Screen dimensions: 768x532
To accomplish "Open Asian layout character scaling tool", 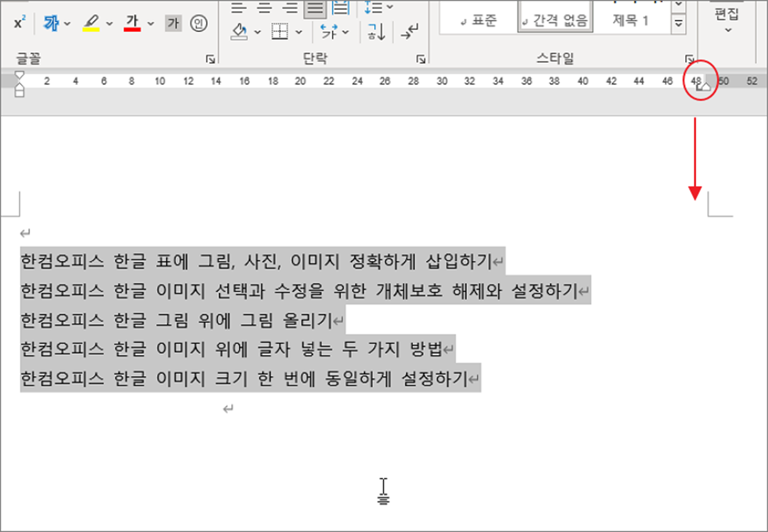I will point(329,31).
